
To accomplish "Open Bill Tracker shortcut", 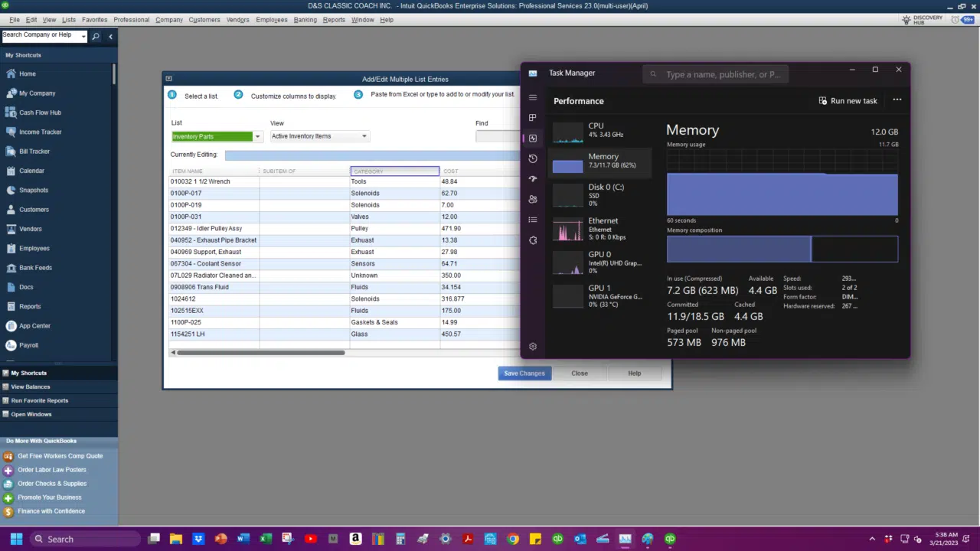I will click(34, 152).
